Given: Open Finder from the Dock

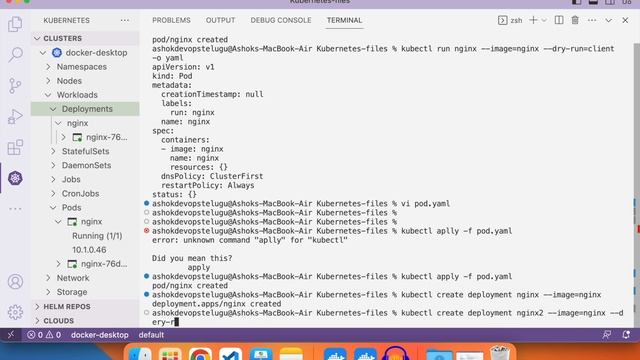Looking at the screenshot, I should coord(140,353).
